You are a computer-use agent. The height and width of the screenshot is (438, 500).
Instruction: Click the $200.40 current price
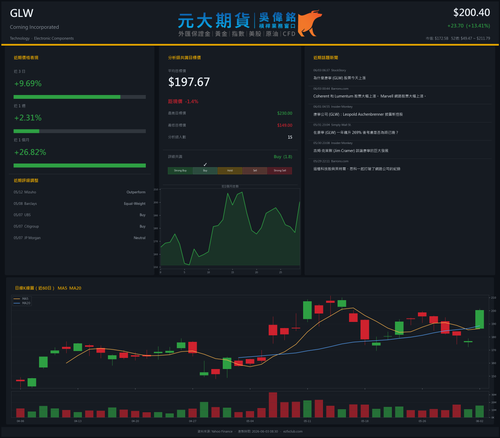471,13
